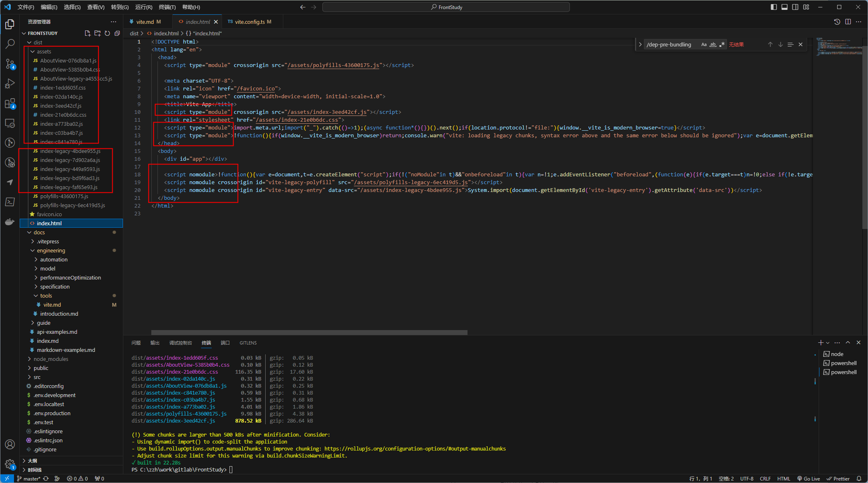Toggle whole word matching in find
Screen dimensions: 868x483
(x=713, y=44)
